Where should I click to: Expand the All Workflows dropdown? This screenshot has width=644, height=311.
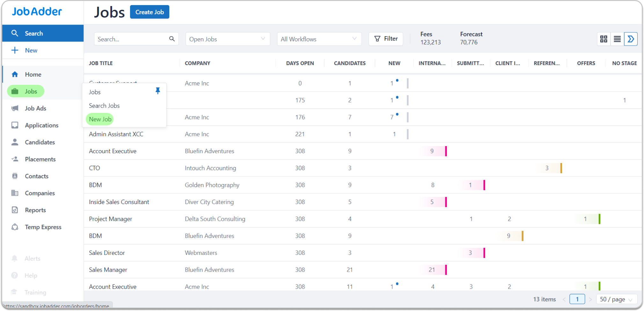point(319,39)
